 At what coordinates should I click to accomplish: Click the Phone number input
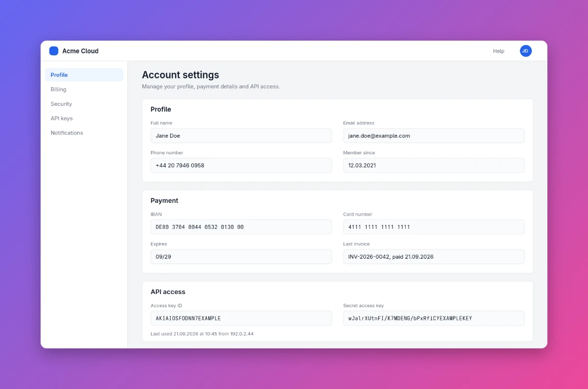(x=241, y=165)
